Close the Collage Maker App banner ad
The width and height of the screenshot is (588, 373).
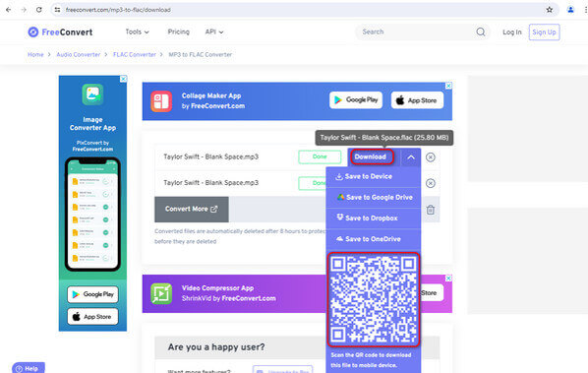(448, 86)
